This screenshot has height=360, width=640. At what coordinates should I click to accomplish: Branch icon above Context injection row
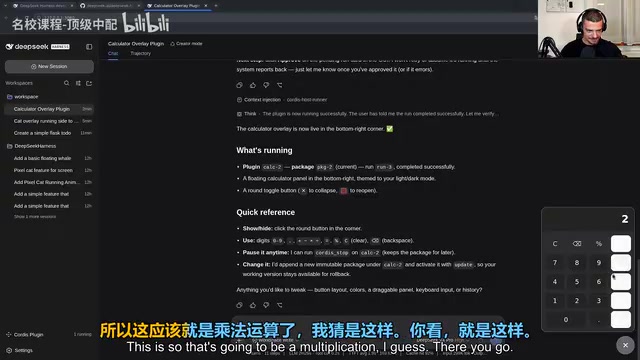280,85
